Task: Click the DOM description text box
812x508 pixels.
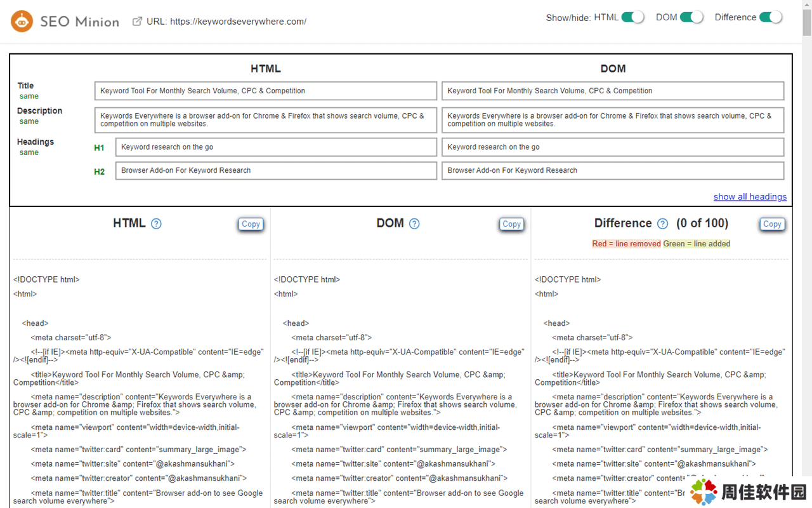Action: [x=613, y=120]
